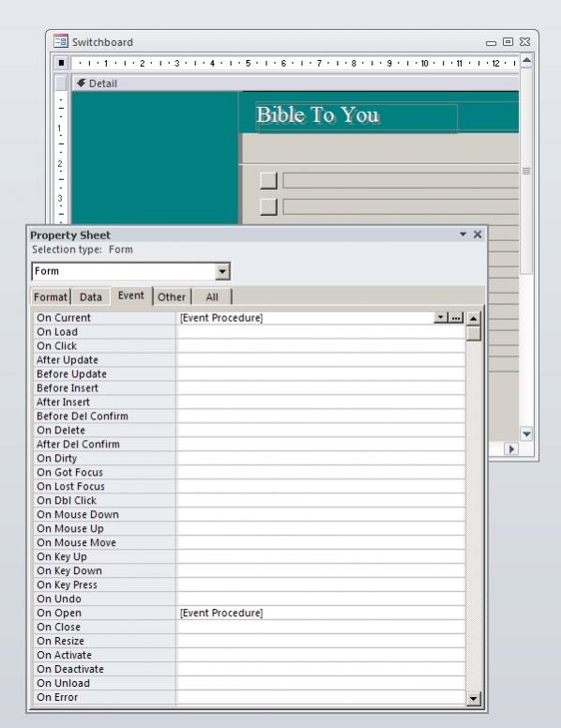Click the second switchboard option button
This screenshot has height=728, width=561.
pos(268,206)
